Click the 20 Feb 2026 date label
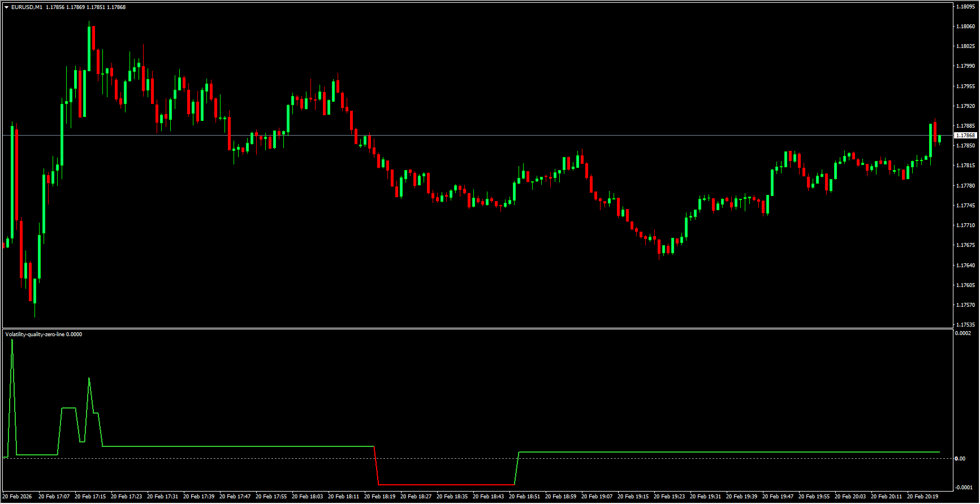The image size is (980, 504). (18, 497)
